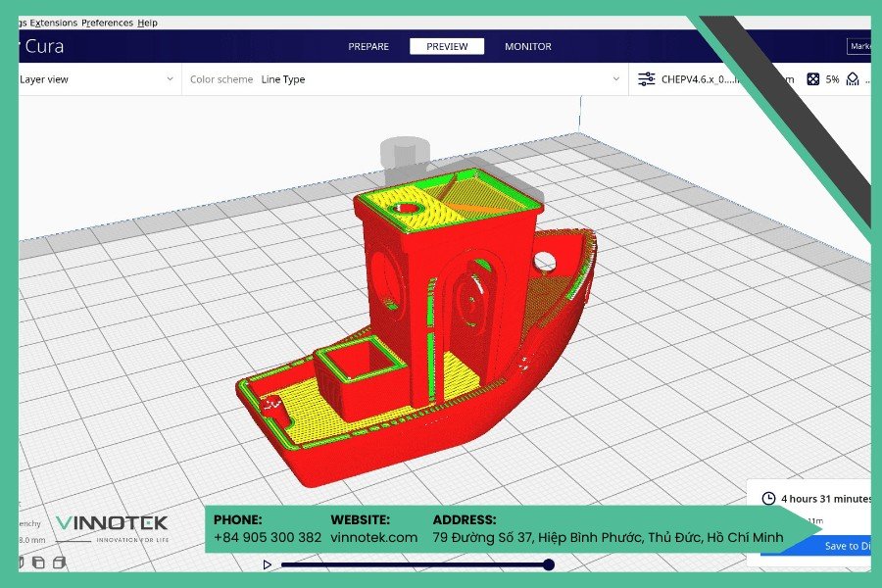Select the leftmost camera view preset icon

click(x=21, y=562)
